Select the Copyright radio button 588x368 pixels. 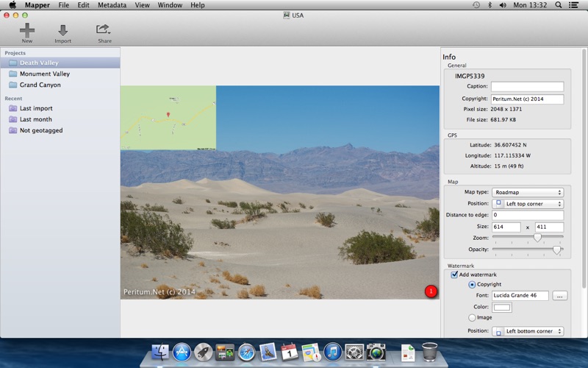tap(472, 285)
